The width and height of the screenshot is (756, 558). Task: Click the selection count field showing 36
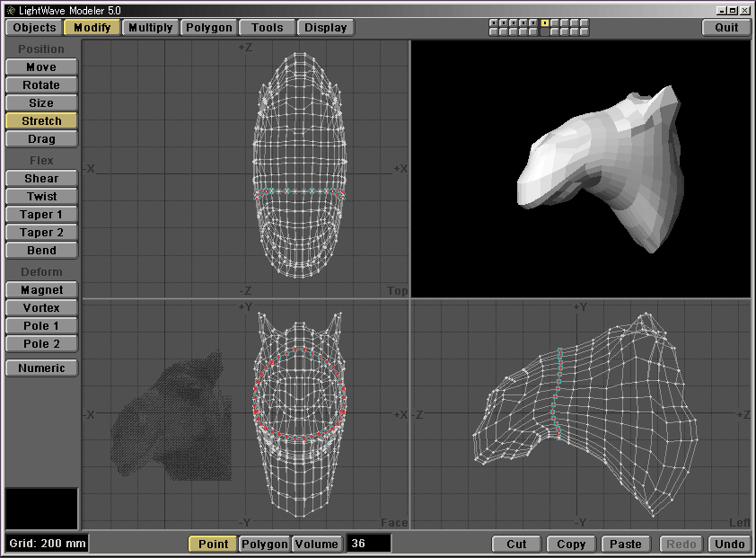(369, 545)
